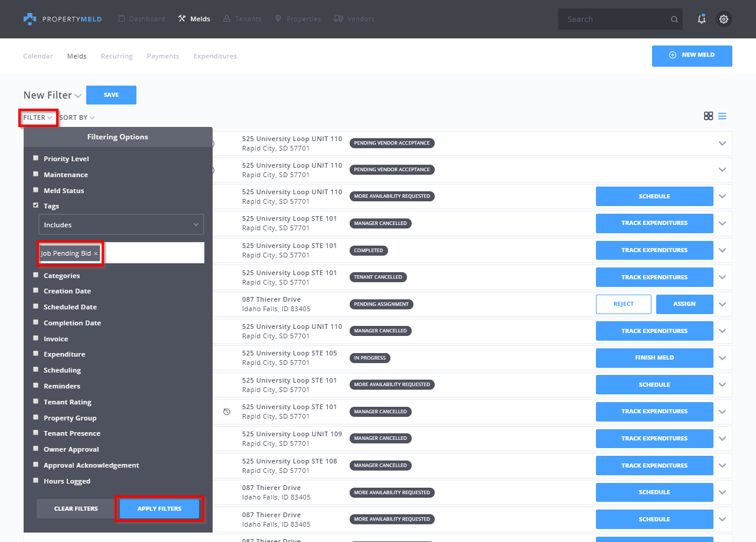Open the Includes dropdown
This screenshot has width=756, height=542.
coord(121,225)
